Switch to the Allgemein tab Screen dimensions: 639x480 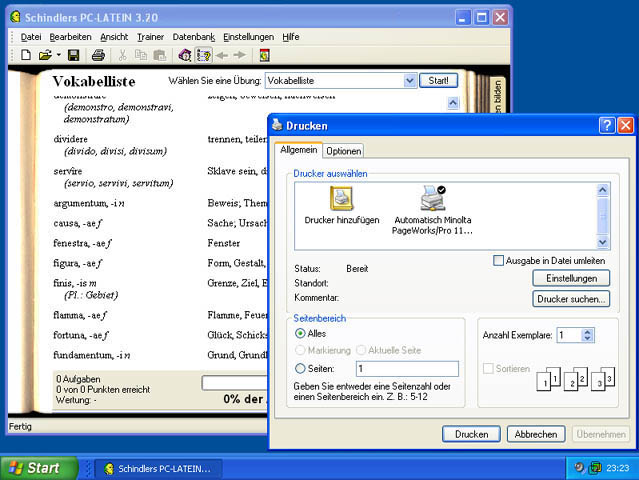tap(299, 150)
